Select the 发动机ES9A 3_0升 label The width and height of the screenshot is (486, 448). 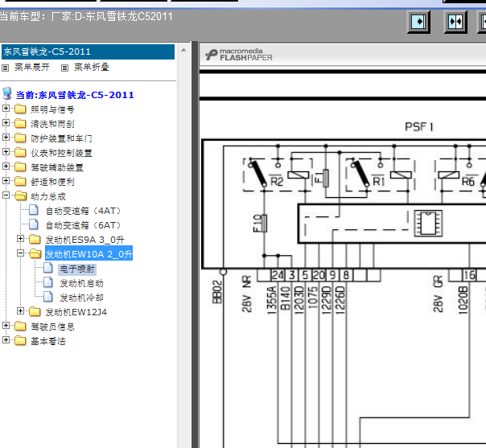84,240
